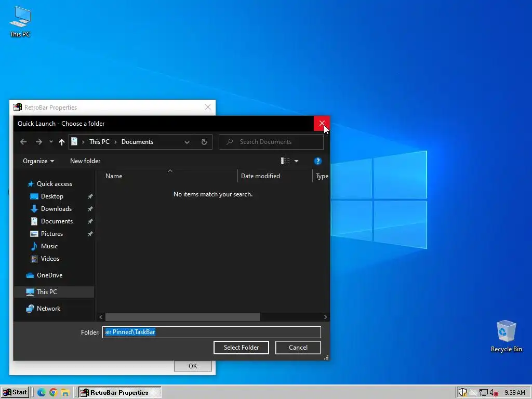
Task: Close the RetroBar Properties window
Action: click(208, 108)
